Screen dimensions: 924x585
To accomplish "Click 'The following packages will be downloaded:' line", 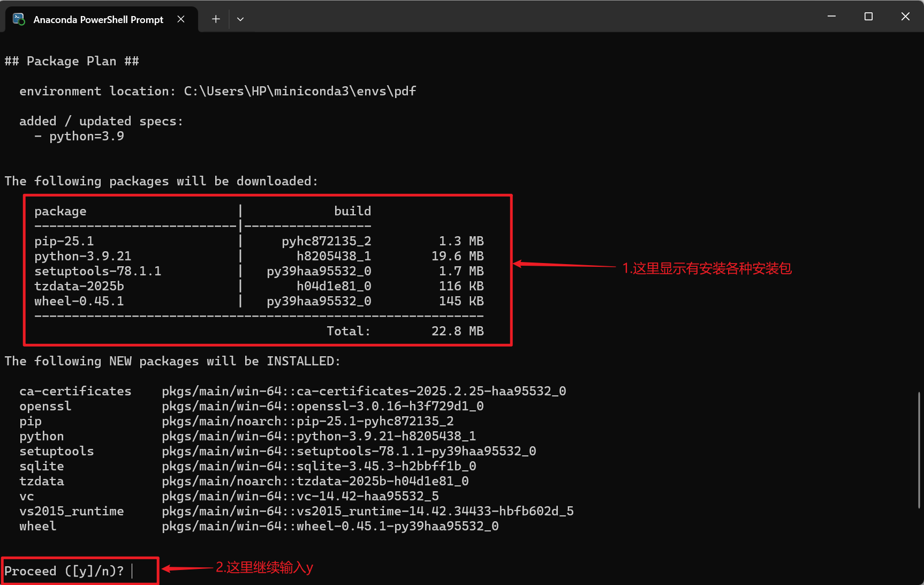I will [161, 181].
